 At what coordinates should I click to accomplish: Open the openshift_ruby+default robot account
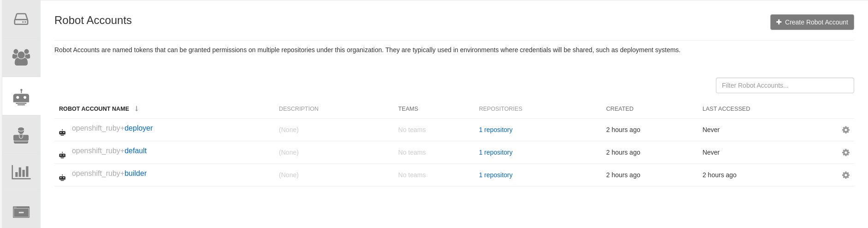coord(135,151)
